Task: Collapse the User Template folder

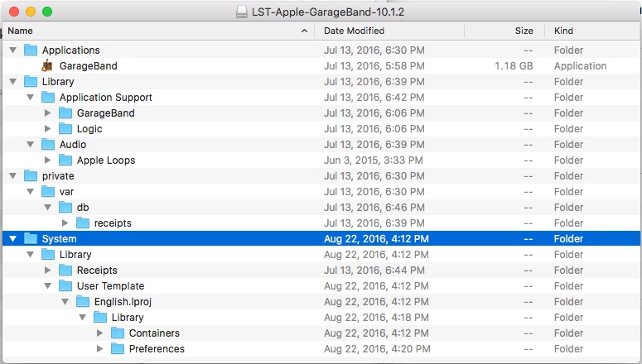Action: (48, 286)
